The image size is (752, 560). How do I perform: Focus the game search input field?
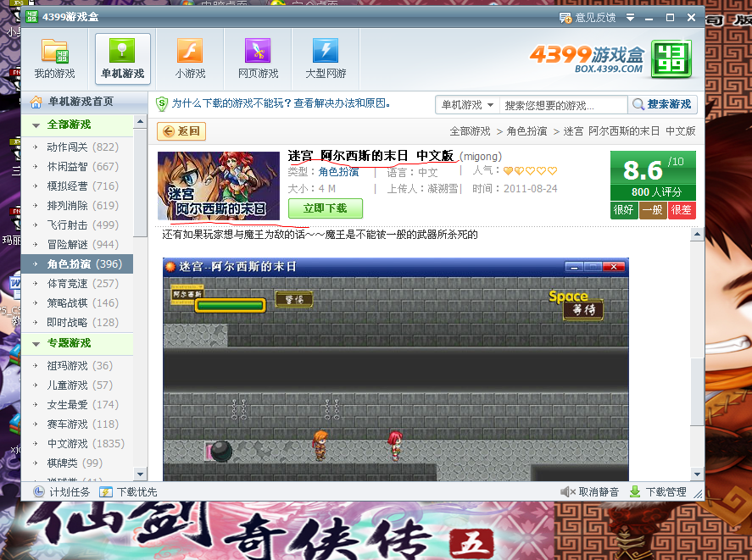click(563, 105)
